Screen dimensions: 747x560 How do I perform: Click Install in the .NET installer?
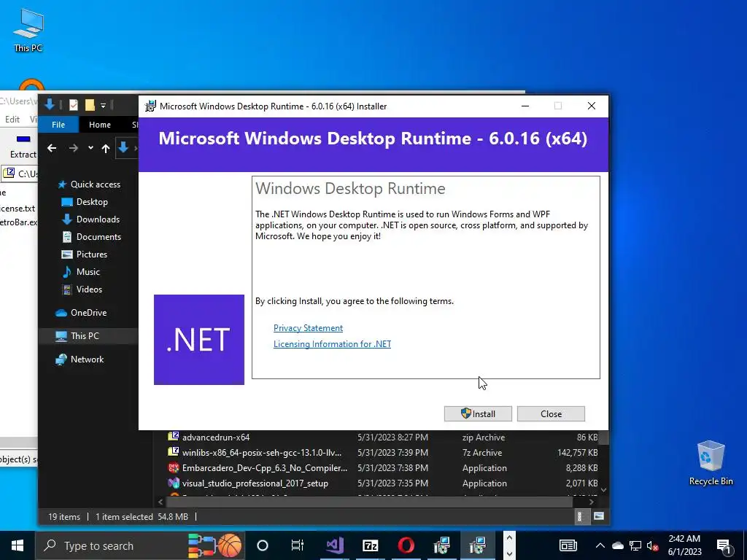478,414
